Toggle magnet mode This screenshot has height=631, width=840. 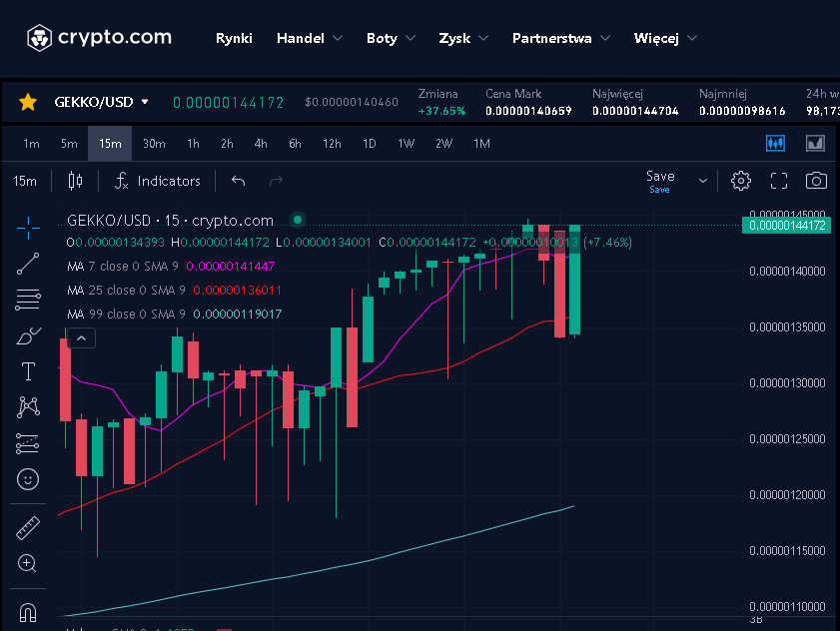coord(28,612)
